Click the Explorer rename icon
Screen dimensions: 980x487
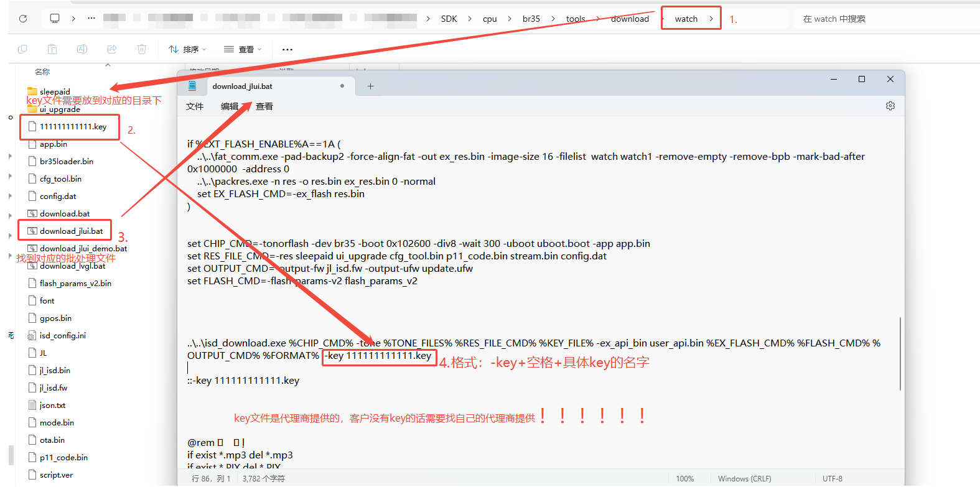(x=82, y=49)
